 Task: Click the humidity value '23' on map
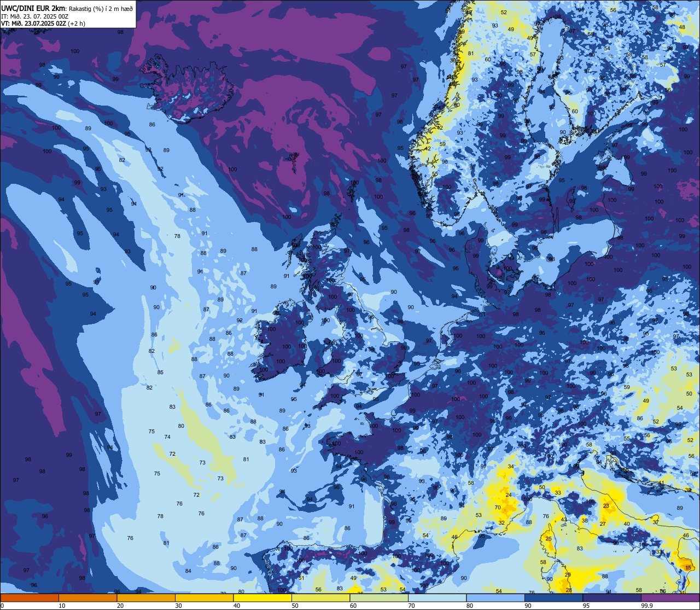coord(606,506)
